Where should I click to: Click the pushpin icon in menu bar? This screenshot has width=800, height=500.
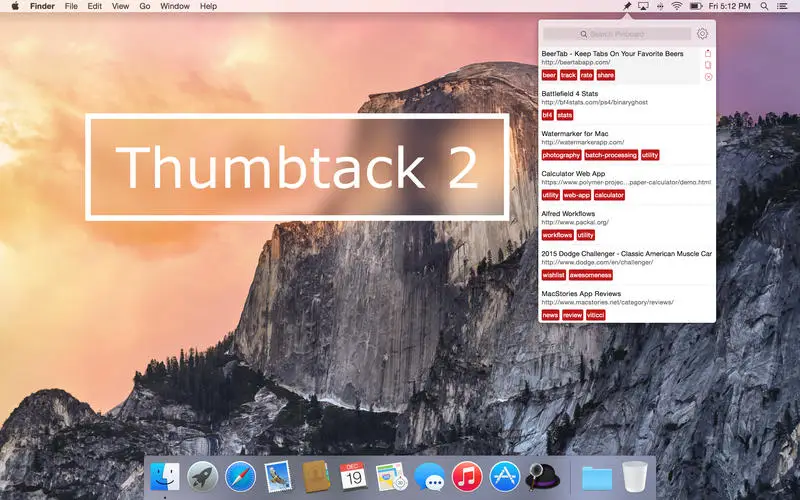click(x=627, y=6)
